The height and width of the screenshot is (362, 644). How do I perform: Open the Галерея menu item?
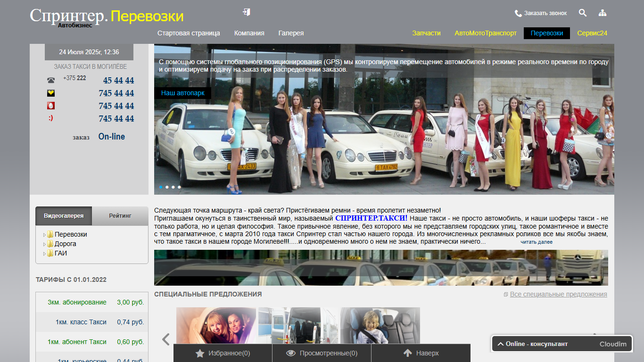[291, 33]
